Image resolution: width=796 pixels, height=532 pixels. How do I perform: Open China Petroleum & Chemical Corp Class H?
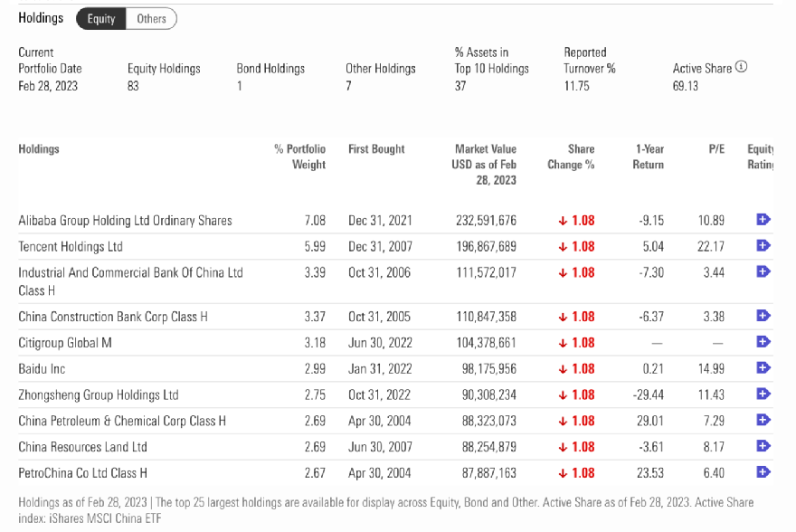(122, 421)
